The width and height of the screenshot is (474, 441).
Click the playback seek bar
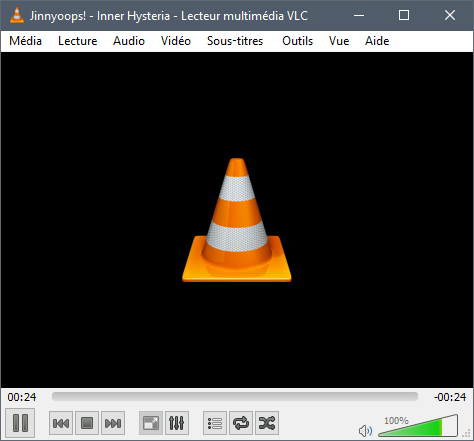coord(235,397)
